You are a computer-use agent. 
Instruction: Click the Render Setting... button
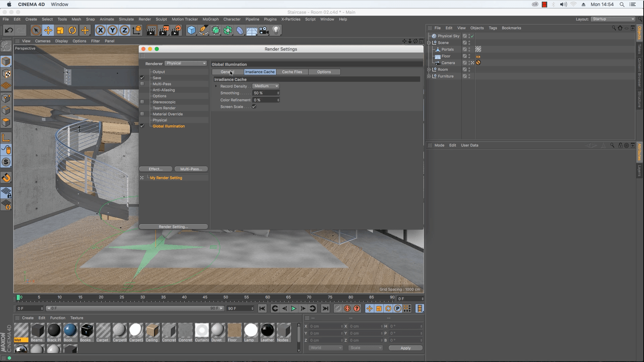(x=173, y=227)
